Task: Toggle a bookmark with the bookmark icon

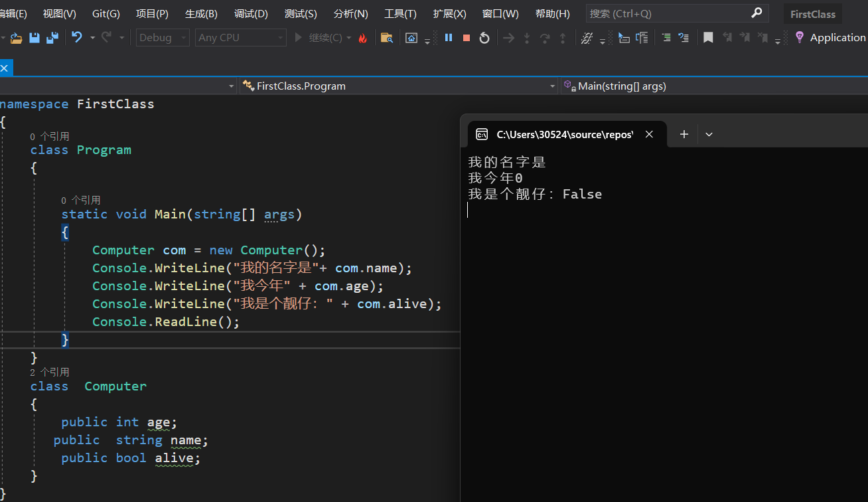Action: (x=708, y=38)
